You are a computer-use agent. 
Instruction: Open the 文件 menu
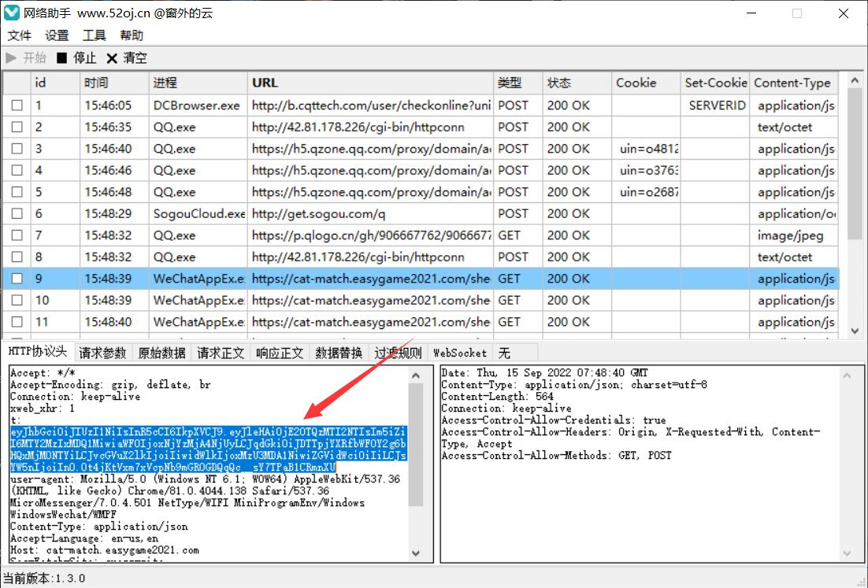20,35
